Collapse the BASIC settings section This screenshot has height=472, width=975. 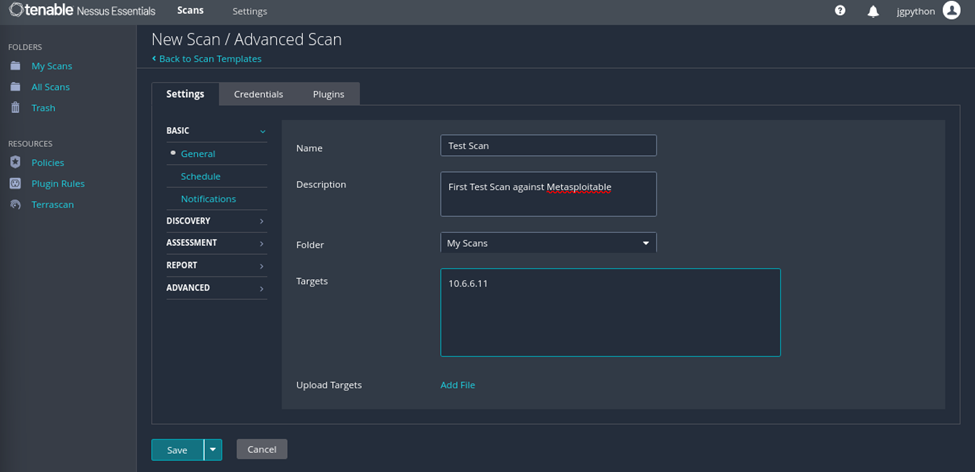pyautogui.click(x=216, y=131)
